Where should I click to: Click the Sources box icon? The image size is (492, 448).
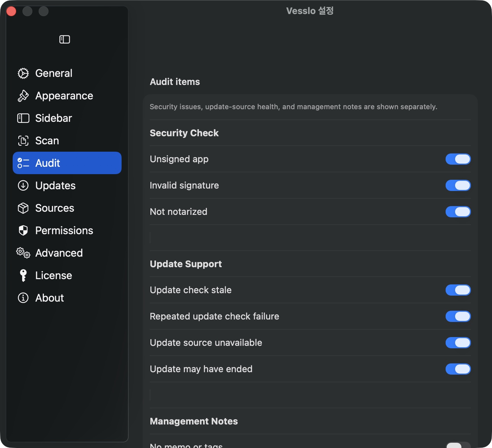23,208
